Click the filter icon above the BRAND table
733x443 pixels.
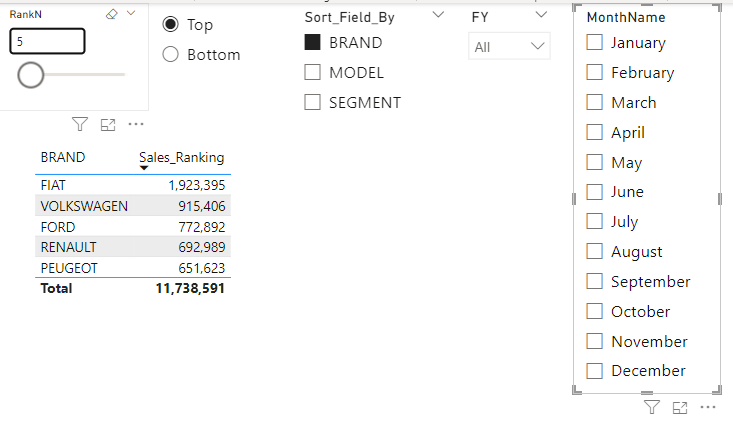tap(80, 125)
